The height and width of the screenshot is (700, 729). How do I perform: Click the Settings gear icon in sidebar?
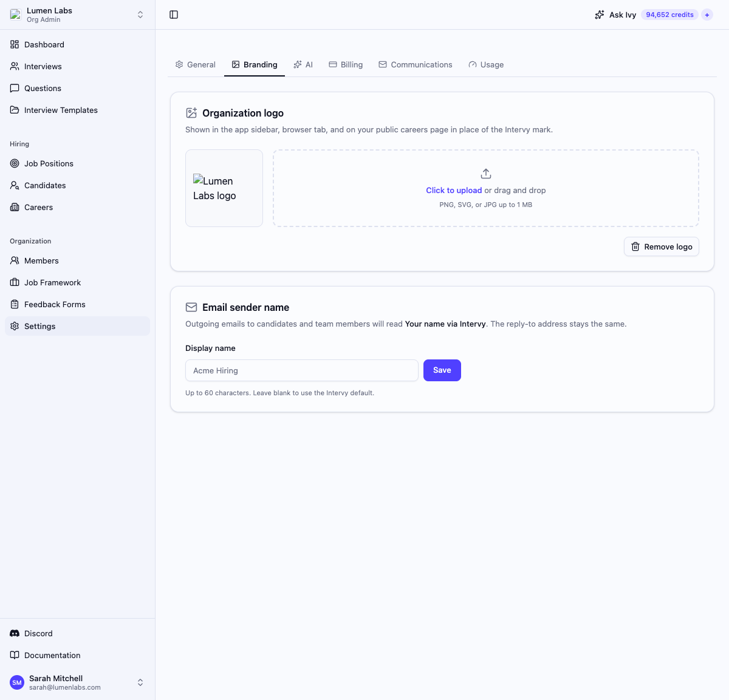click(15, 326)
